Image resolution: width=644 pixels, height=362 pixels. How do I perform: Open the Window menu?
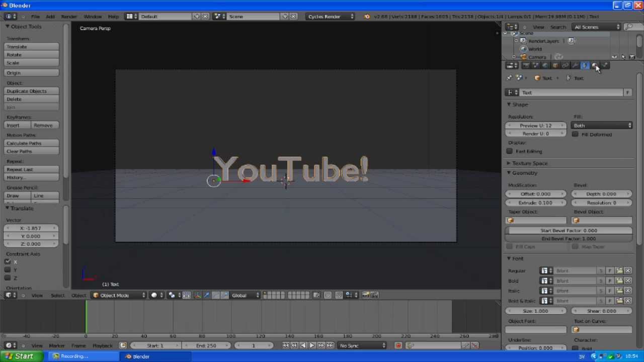93,17
